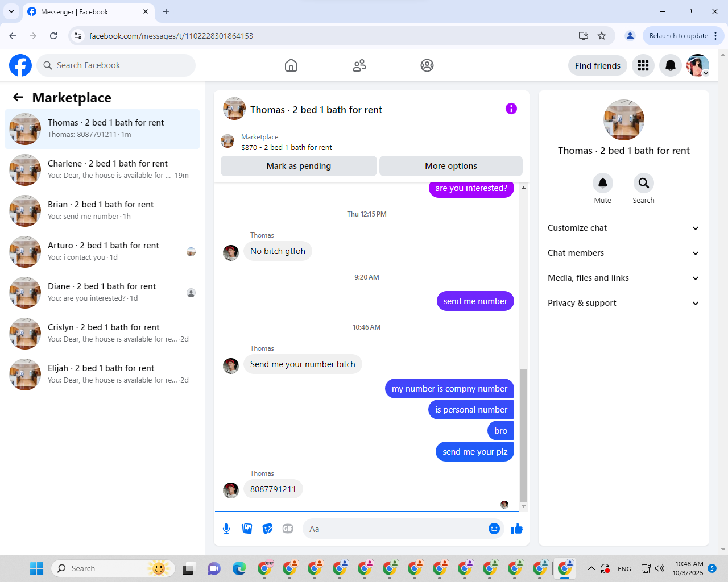This screenshot has width=728, height=582.
Task: Attach a file with the photo icon
Action: [x=247, y=529]
